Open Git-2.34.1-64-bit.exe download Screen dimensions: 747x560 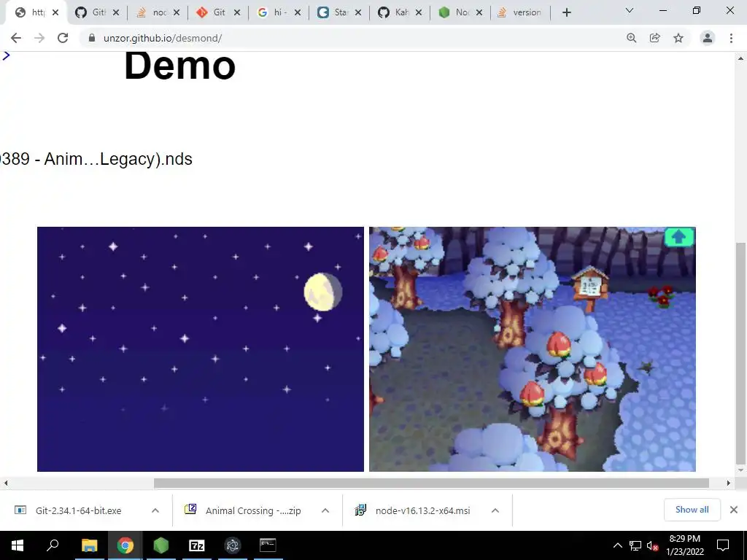click(x=79, y=510)
